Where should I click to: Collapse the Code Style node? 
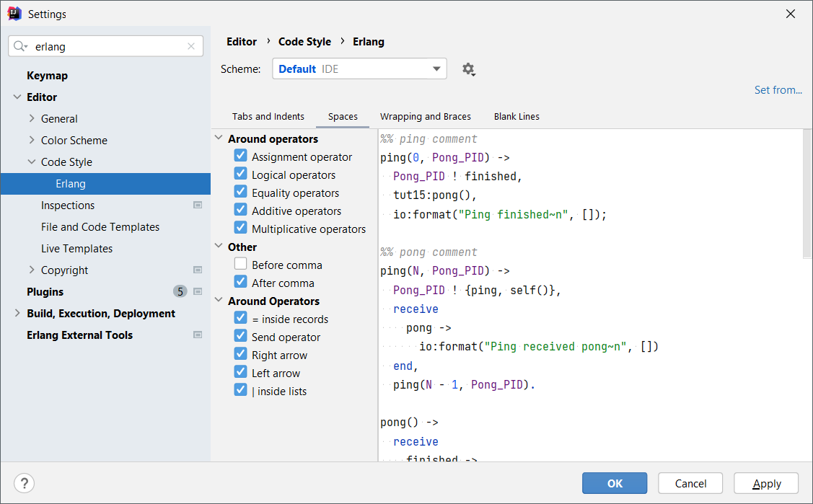[32, 162]
